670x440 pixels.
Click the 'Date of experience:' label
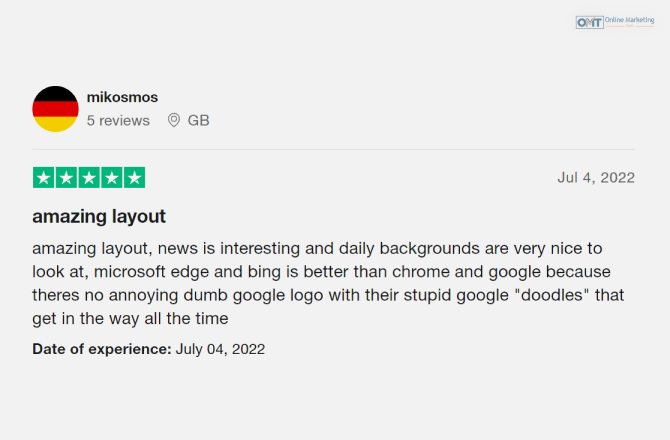click(102, 349)
